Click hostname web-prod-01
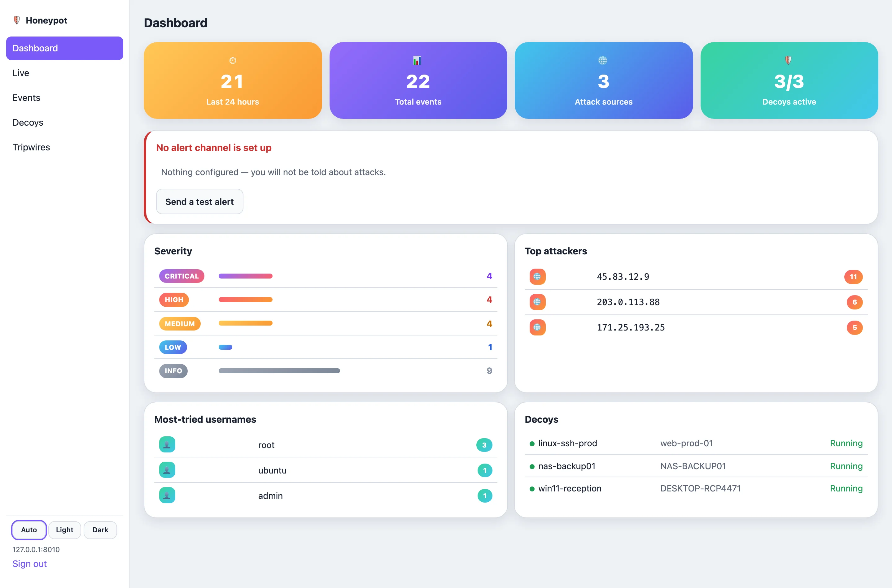This screenshot has width=892, height=588. (687, 443)
